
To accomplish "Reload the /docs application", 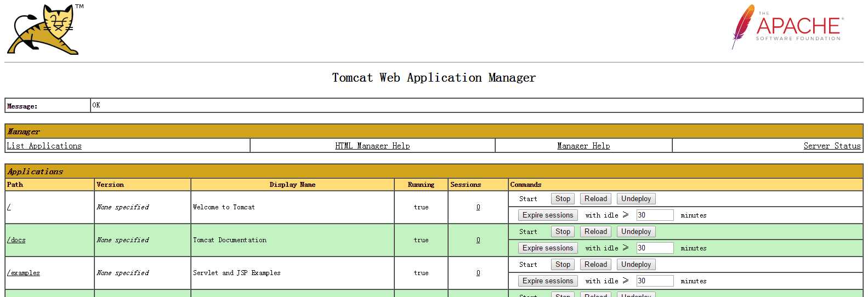I will click(x=595, y=232).
